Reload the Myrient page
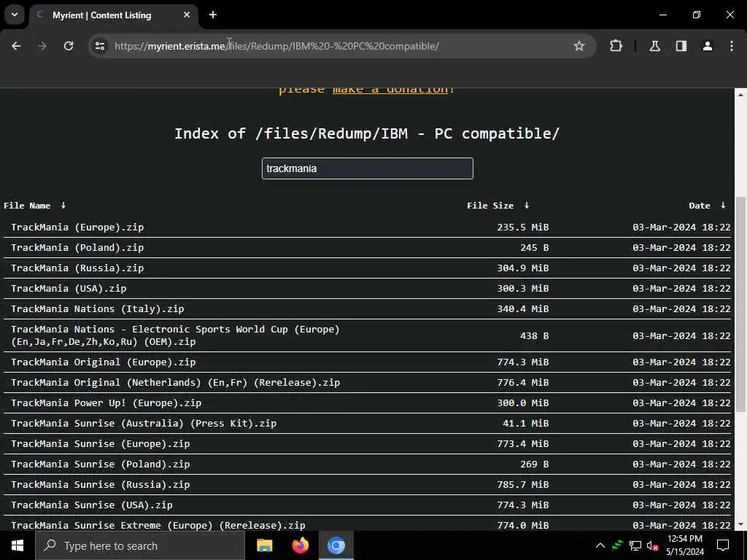Screen dimensions: 747x560 click(x=69, y=46)
